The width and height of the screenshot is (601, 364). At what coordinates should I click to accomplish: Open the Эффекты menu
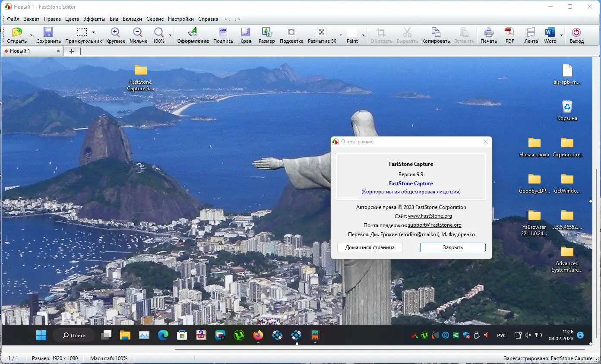click(x=94, y=19)
